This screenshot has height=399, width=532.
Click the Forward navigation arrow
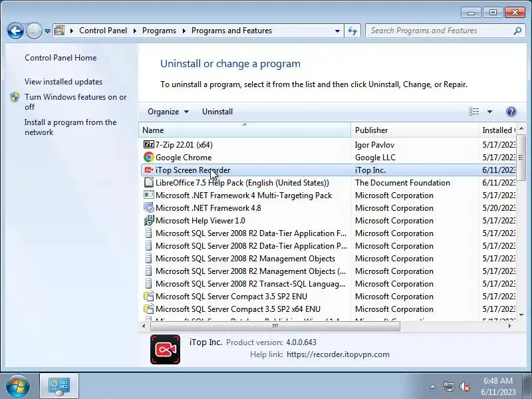(34, 31)
